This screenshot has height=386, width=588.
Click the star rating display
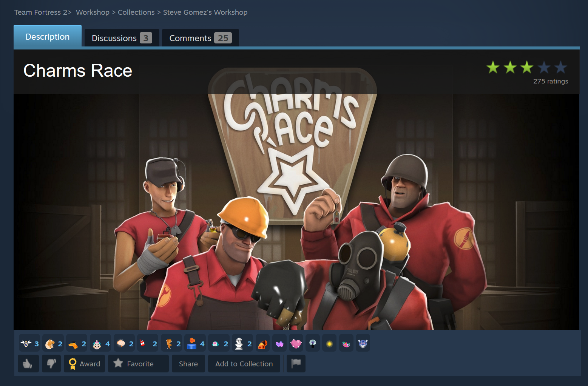pos(527,68)
